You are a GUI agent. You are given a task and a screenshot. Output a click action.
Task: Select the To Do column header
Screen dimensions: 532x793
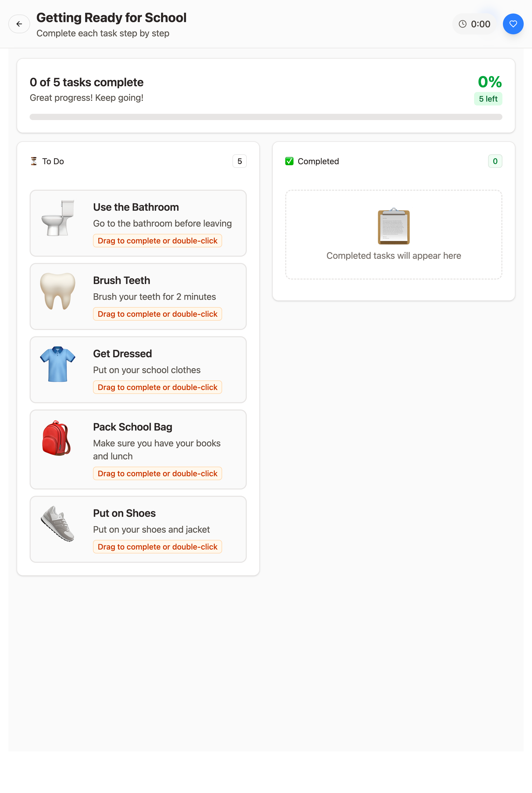[x=53, y=161]
